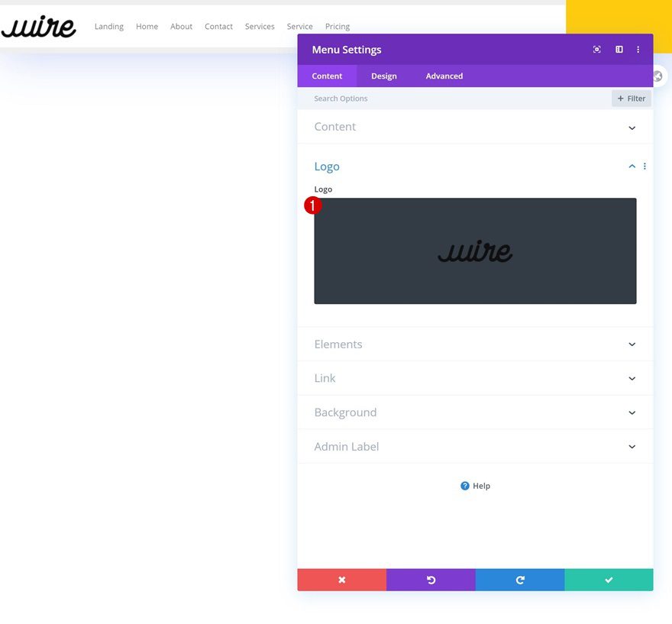The image size is (672, 624).
Task: Click the purple undo icon
Action: tap(431, 579)
